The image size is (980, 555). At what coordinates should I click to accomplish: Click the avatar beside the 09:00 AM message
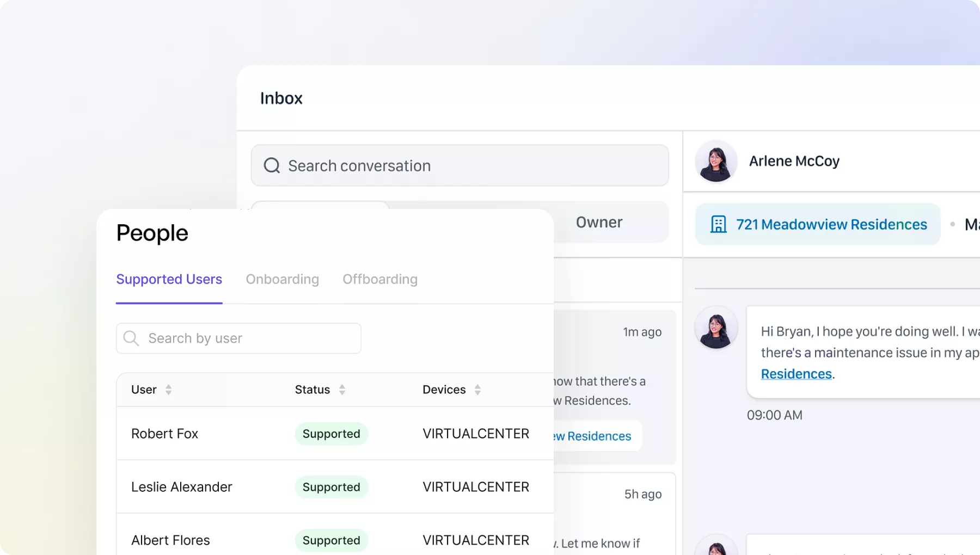click(716, 328)
